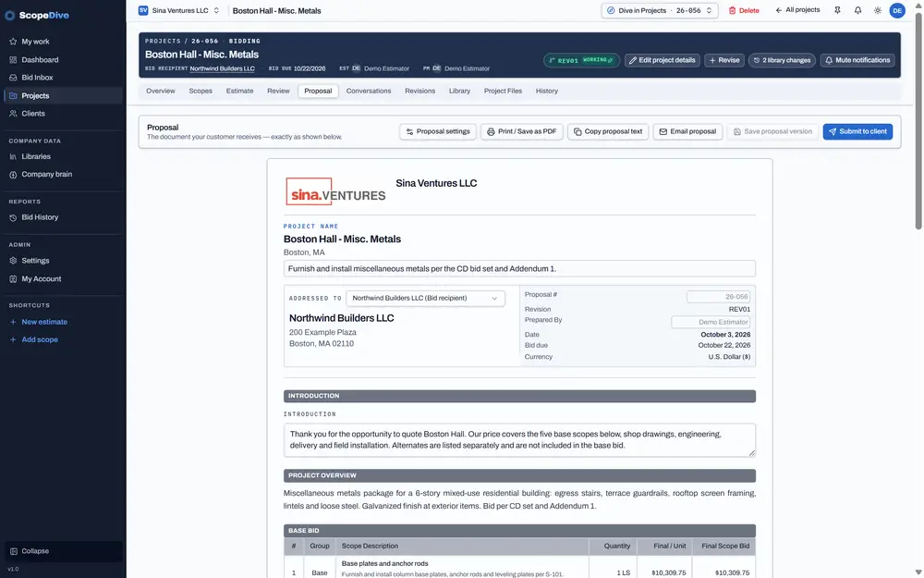This screenshot has width=924, height=578.
Task: Open Proposal settings
Action: (x=437, y=131)
